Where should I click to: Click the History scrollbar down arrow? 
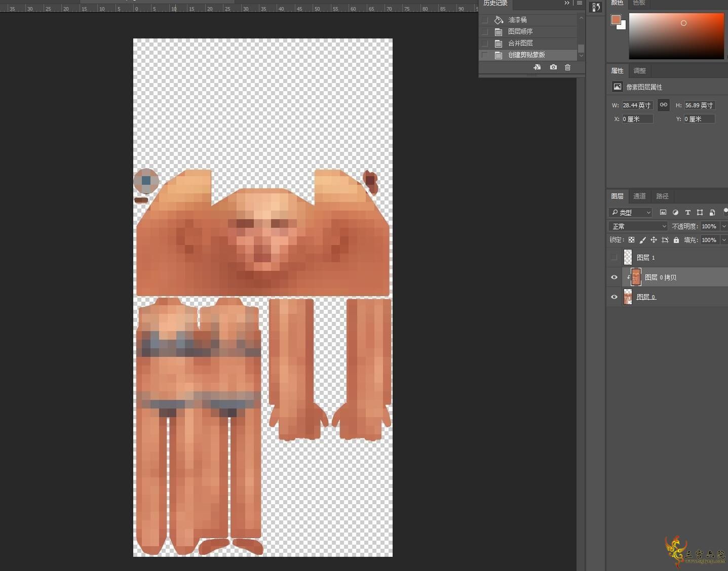tap(581, 56)
